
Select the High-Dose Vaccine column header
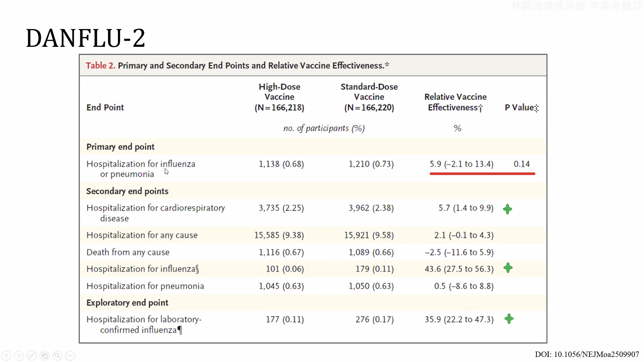click(x=279, y=97)
